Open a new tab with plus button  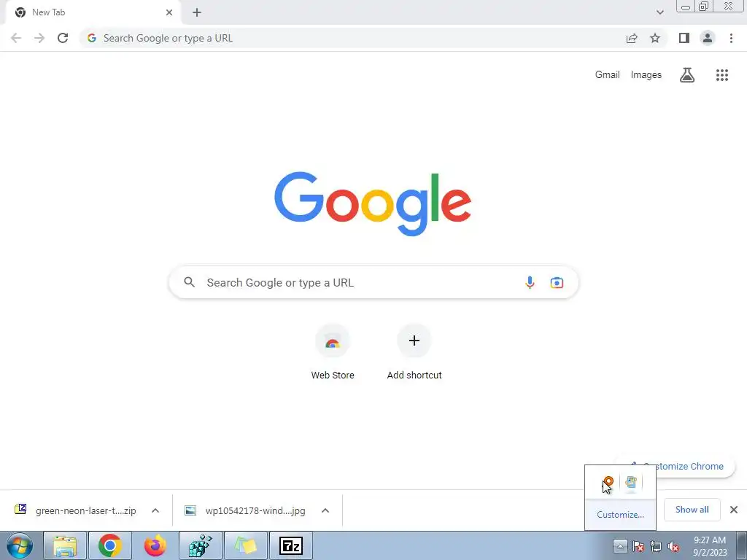[197, 13]
